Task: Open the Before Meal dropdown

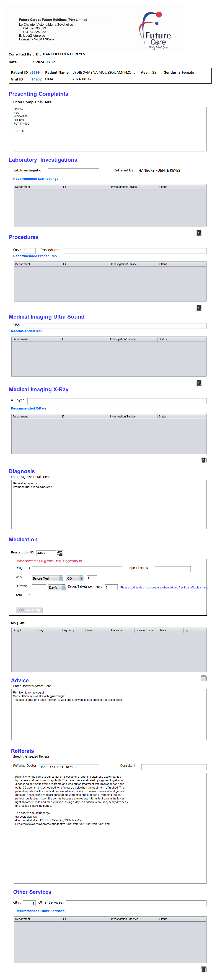Action: tap(47, 578)
